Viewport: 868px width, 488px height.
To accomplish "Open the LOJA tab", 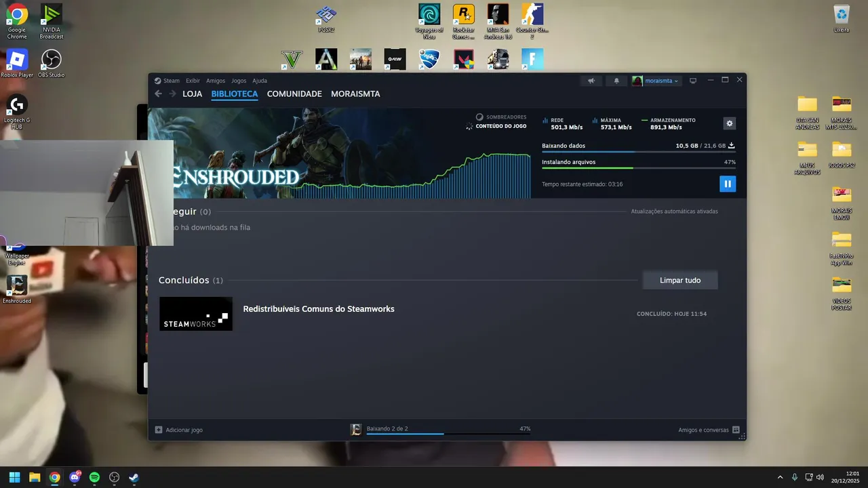I will [x=193, y=94].
